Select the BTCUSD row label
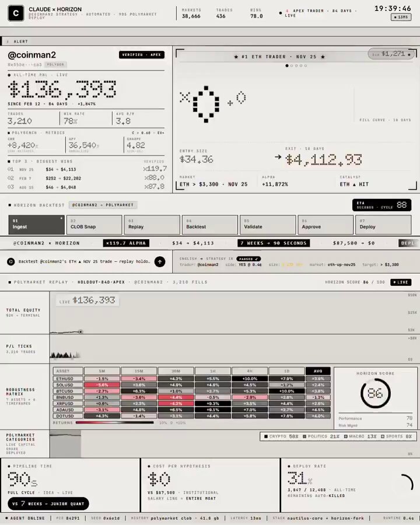 coord(68,391)
